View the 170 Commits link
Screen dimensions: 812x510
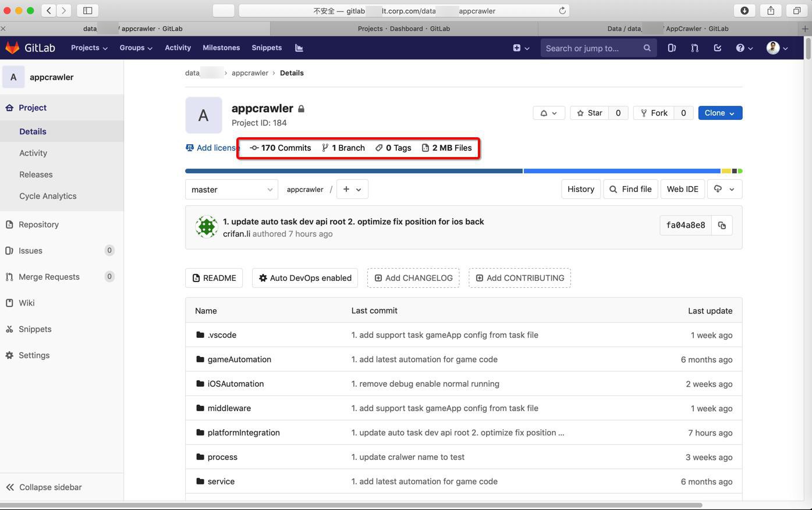click(281, 148)
